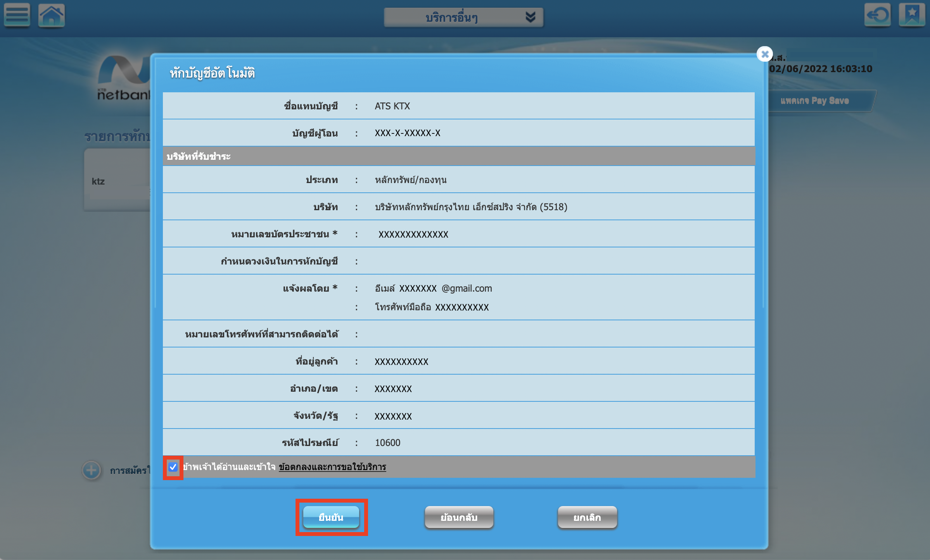Click the logout icon at top right
Image resolution: width=930 pixels, height=560 pixels.
coord(878,15)
